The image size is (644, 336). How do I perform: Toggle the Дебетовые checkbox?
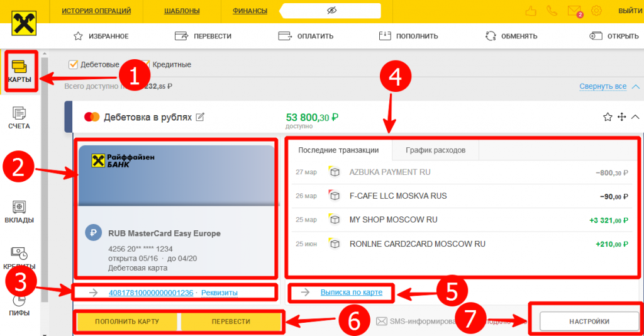[73, 64]
